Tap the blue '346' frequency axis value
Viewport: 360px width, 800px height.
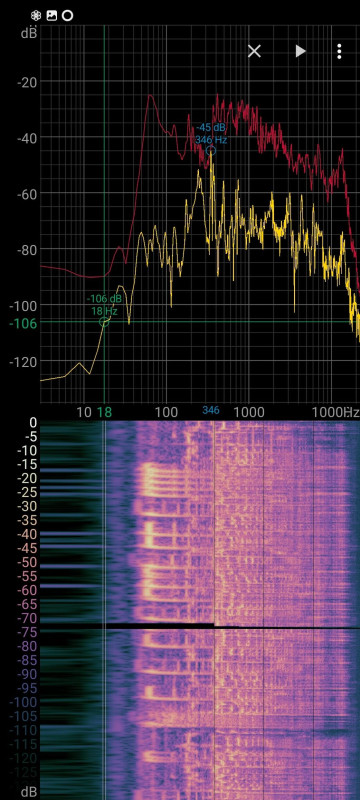tap(211, 410)
